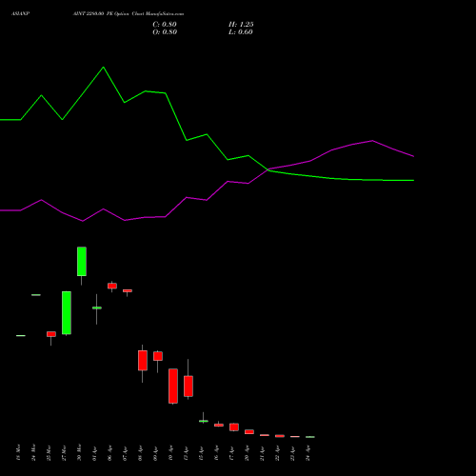Select the 21 Apr date label

262,453
